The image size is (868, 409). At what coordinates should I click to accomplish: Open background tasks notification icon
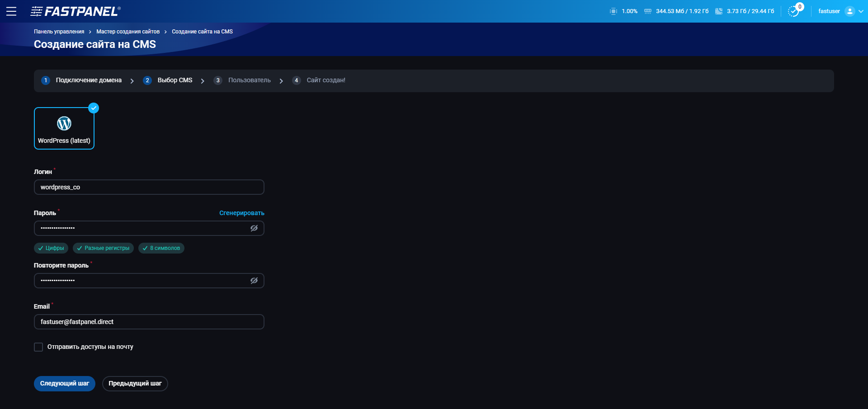[x=793, y=11]
